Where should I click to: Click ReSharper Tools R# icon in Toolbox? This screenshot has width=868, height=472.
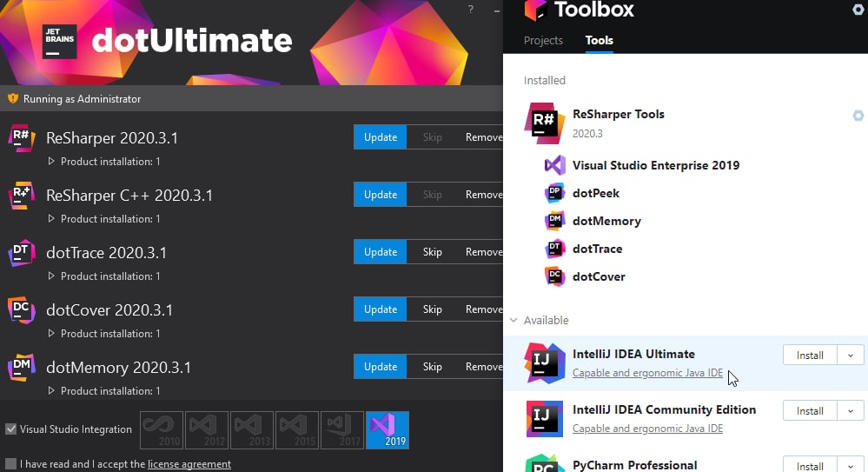pyautogui.click(x=544, y=123)
